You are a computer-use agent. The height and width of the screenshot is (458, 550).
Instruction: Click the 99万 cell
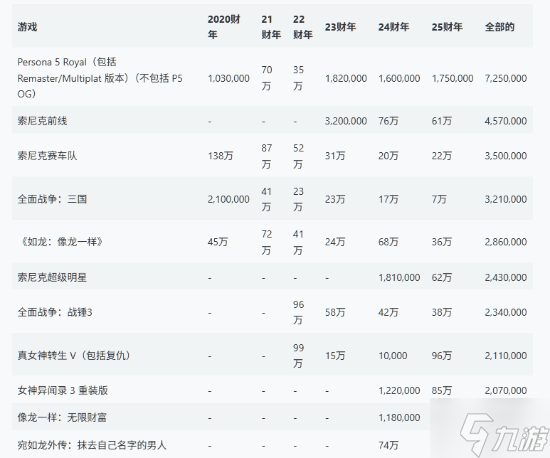pyautogui.click(x=298, y=356)
